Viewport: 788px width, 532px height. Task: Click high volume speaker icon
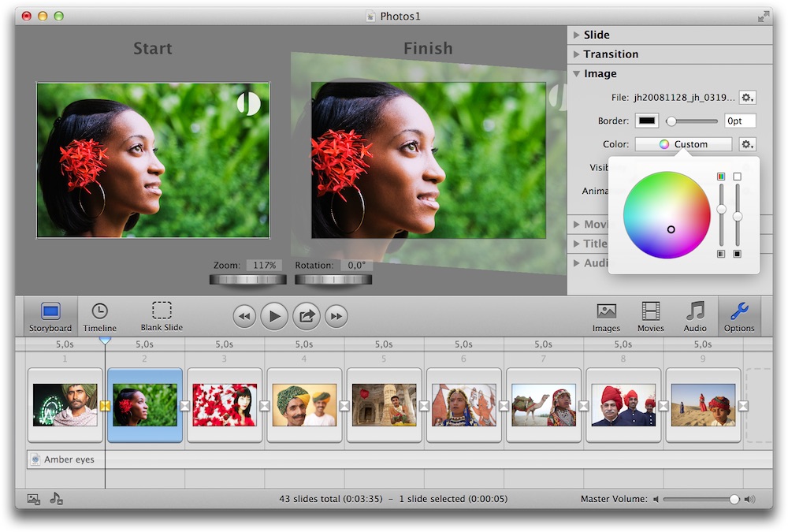pyautogui.click(x=749, y=500)
